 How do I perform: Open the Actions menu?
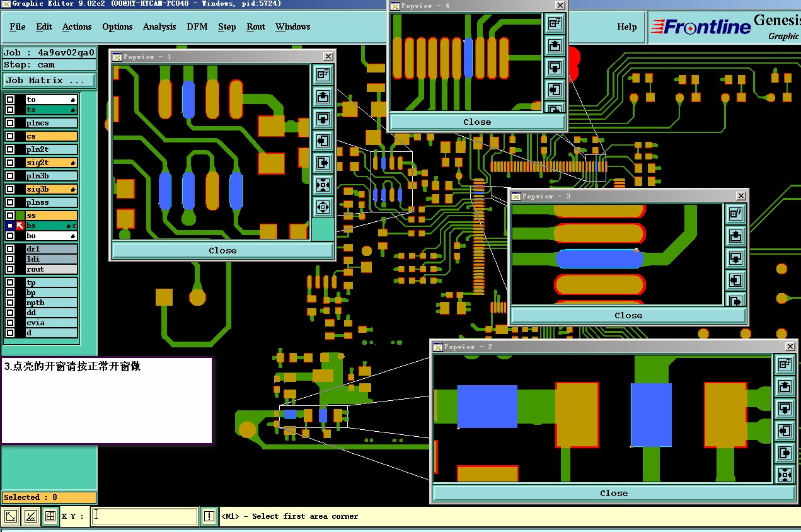[x=77, y=26]
